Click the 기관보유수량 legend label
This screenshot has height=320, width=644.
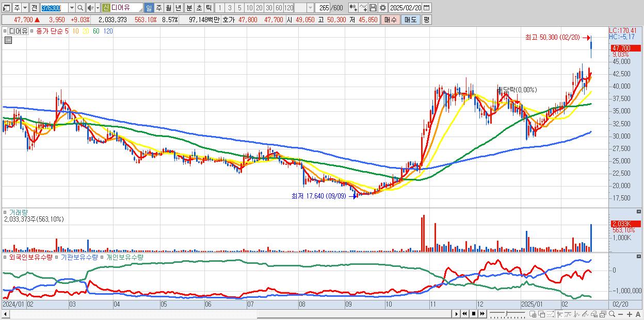point(79,257)
